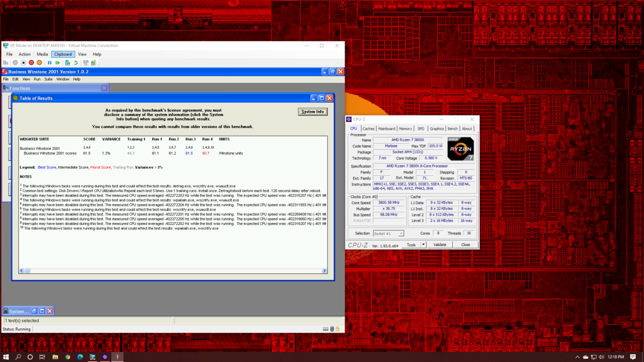Image resolution: width=644 pixels, height=362 pixels.
Task: Click the OneDrive cloud tray icon
Action: [586, 357]
